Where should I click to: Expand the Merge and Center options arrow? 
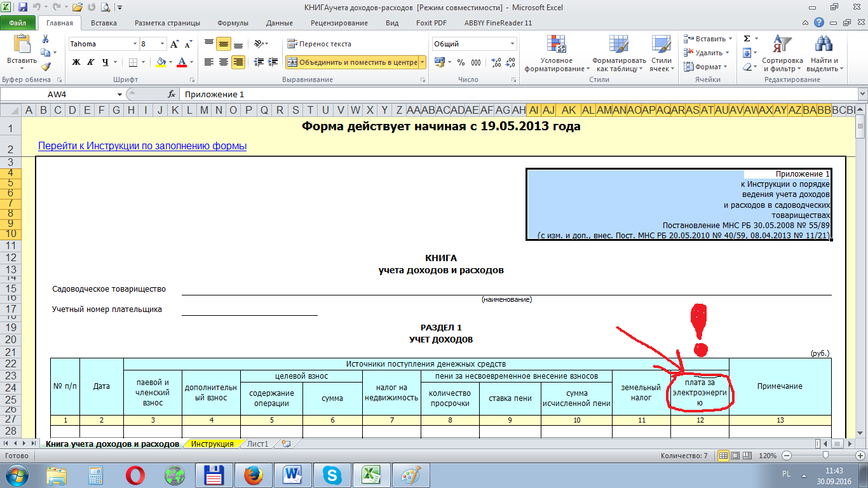[x=422, y=62]
